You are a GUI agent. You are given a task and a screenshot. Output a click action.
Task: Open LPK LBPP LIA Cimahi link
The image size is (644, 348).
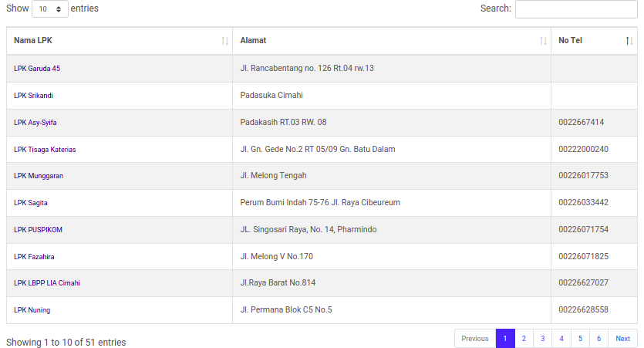(x=47, y=283)
